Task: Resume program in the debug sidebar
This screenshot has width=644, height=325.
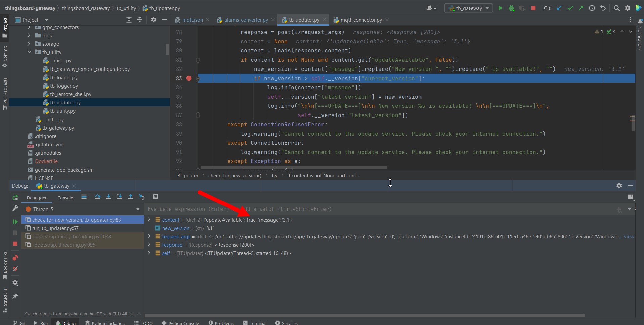Action: point(15,222)
